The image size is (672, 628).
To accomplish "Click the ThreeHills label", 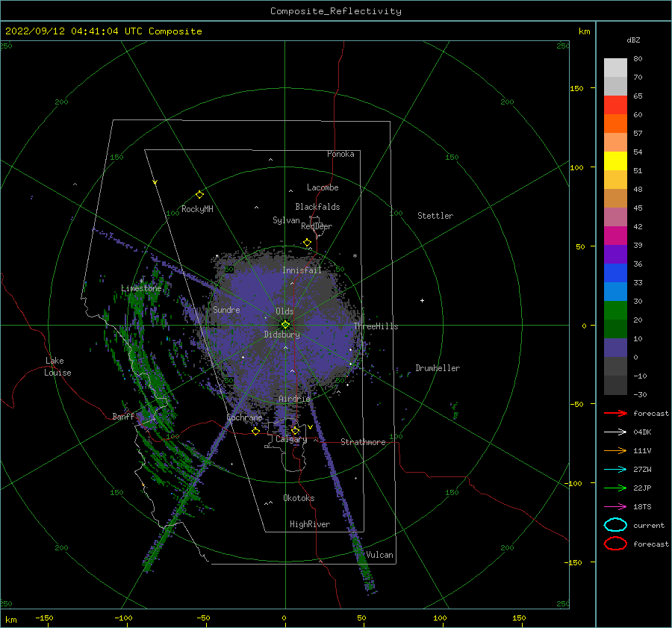I will coord(376,326).
